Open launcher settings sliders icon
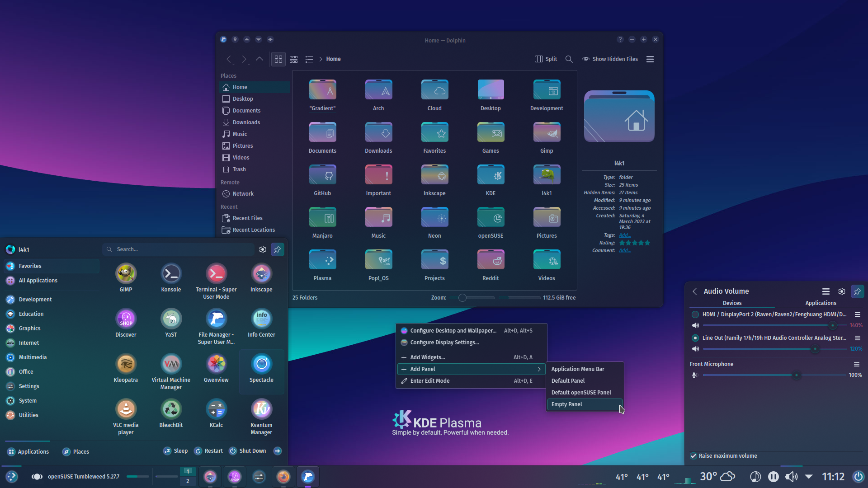Screen dimensions: 868x488 coord(263,249)
